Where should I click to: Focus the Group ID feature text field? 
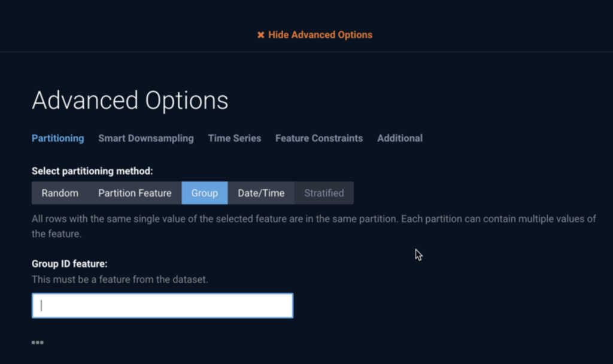click(162, 305)
